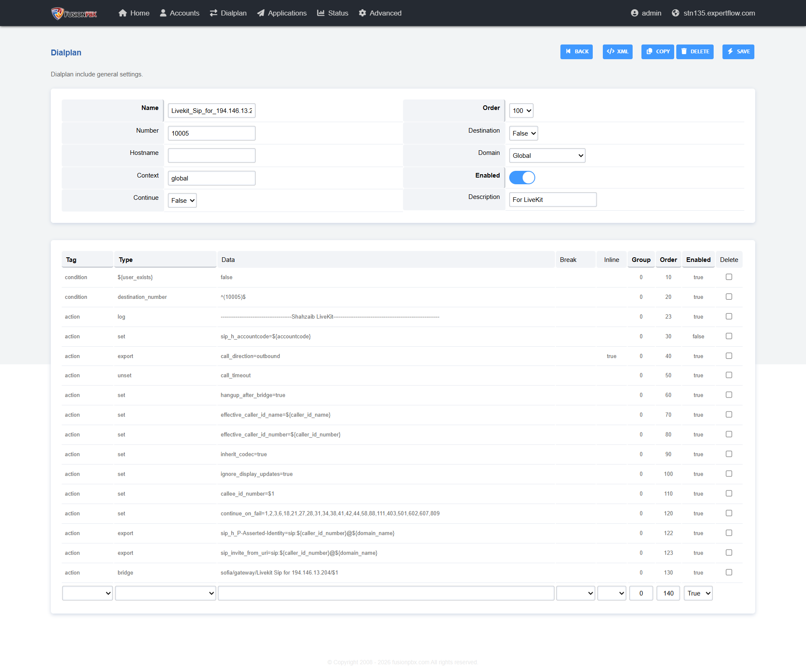Open the Continue dropdown
The height and width of the screenshot is (672, 806).
point(182,201)
